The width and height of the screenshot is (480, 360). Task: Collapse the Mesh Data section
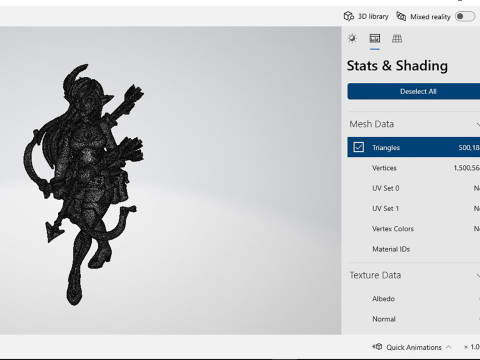[x=478, y=124]
